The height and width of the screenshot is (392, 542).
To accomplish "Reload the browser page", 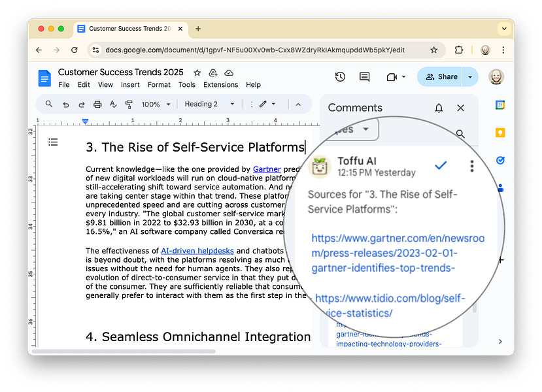I will click(x=75, y=50).
